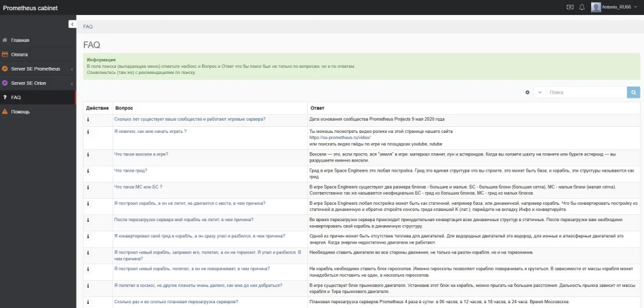Image resolution: width=644 pixels, height=308 pixels.
Task: Click the Antonio_RU66 user avatar
Action: (596, 7)
